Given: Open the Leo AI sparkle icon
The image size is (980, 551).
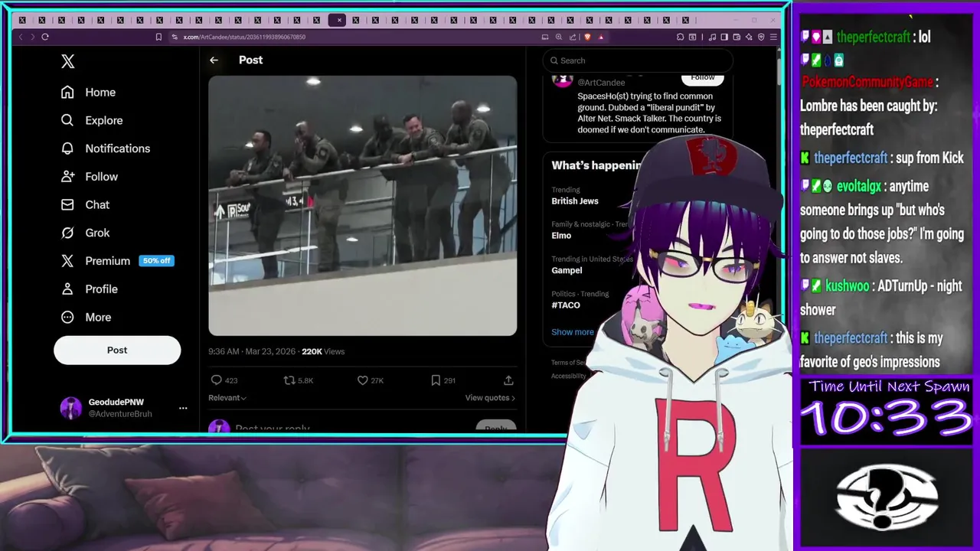Looking at the screenshot, I should tap(749, 37).
